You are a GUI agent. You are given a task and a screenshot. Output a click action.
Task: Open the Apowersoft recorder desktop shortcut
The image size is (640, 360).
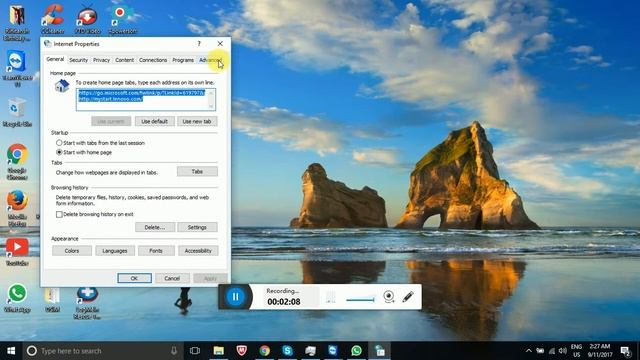pos(122,18)
